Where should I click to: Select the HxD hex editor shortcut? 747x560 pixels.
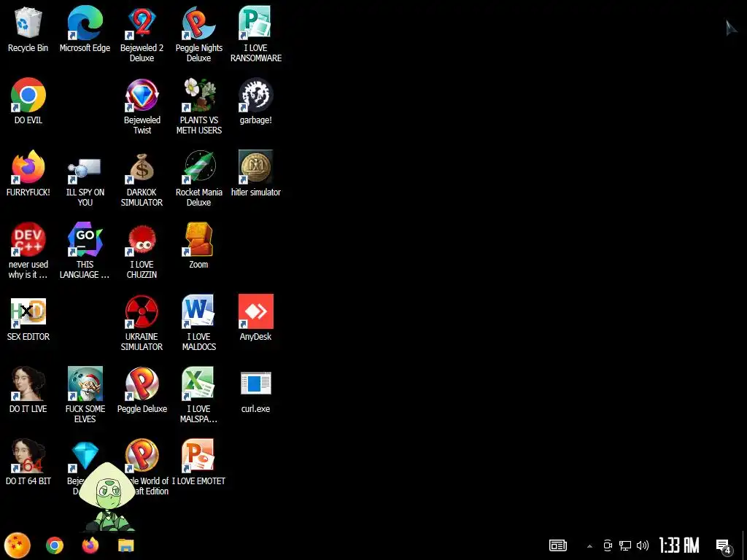point(28,318)
